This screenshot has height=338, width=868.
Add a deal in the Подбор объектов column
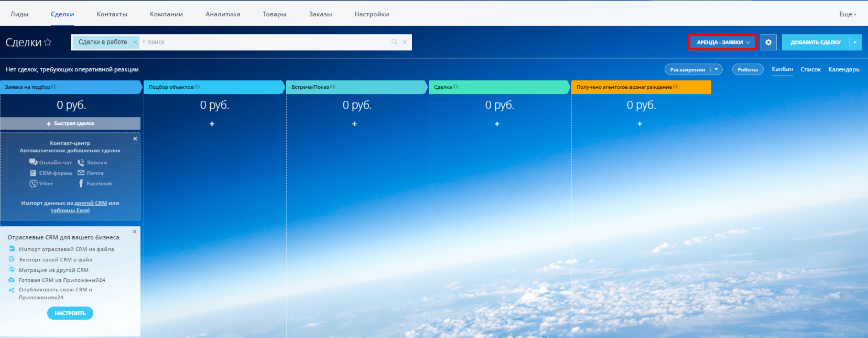point(212,124)
